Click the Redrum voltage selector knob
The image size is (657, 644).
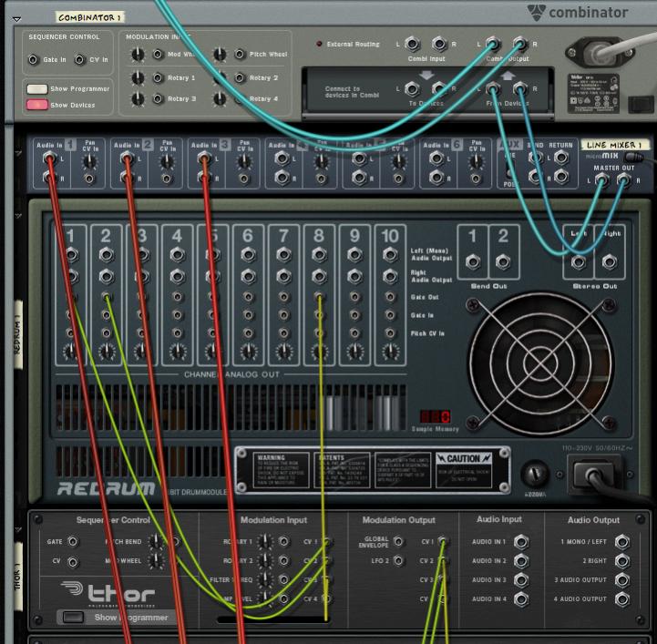535,474
